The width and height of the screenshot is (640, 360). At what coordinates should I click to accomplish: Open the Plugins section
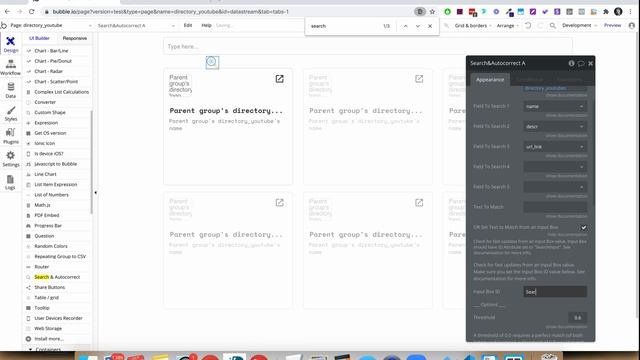click(11, 136)
